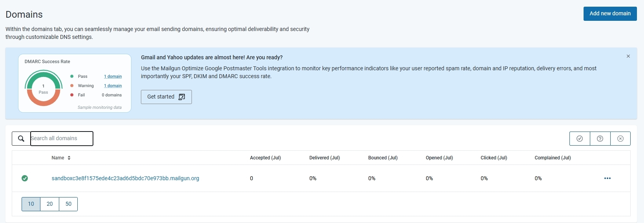The width and height of the screenshot is (644, 223).
Task: Filter domains by disabled X icon
Action: [x=620, y=139]
